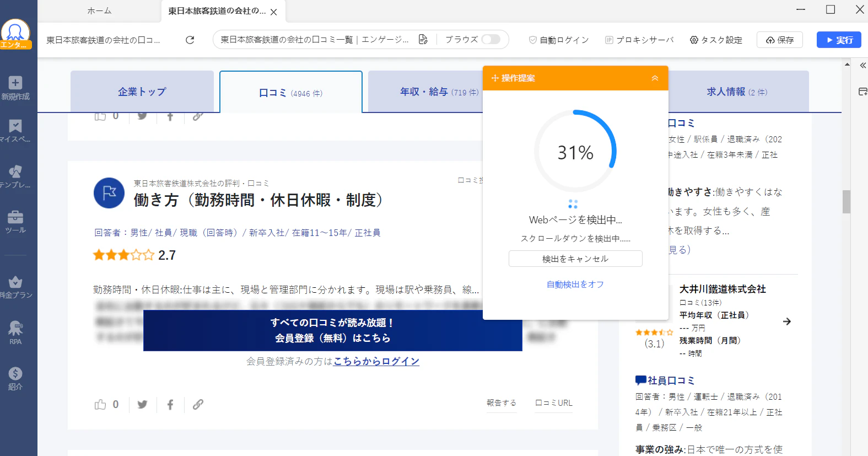Click the like icon under the 働き方 review
868x456 pixels.
[x=100, y=404]
